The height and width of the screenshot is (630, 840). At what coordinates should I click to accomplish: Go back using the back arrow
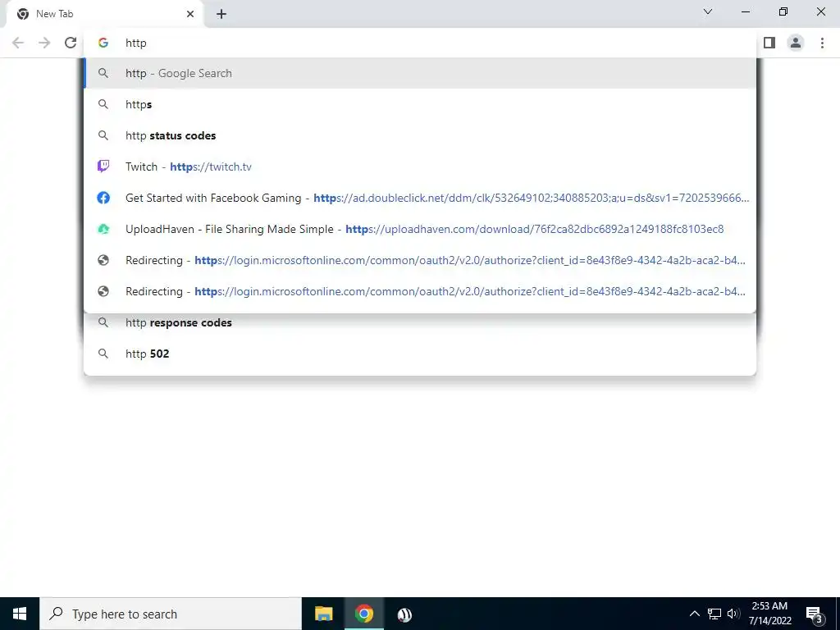coord(18,43)
